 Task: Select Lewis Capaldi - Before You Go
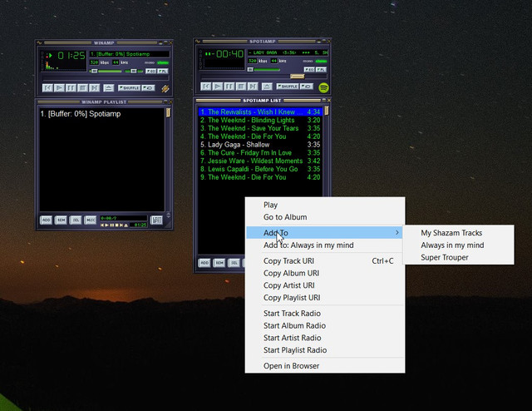(260, 169)
